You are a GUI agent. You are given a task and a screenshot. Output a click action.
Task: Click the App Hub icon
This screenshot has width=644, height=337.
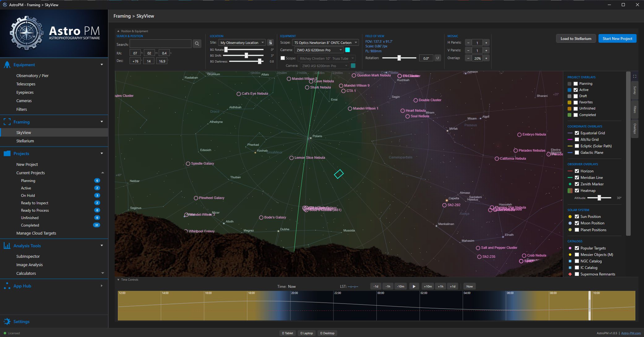point(7,286)
